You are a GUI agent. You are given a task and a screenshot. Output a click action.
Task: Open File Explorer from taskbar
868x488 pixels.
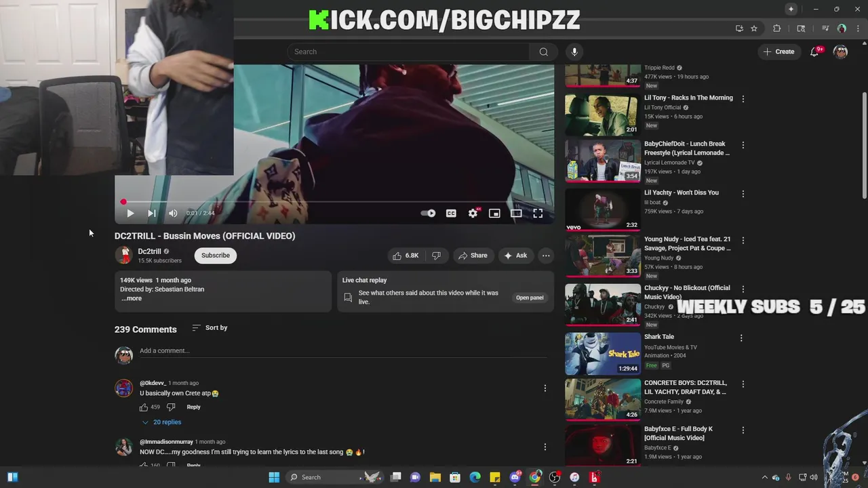click(435, 477)
